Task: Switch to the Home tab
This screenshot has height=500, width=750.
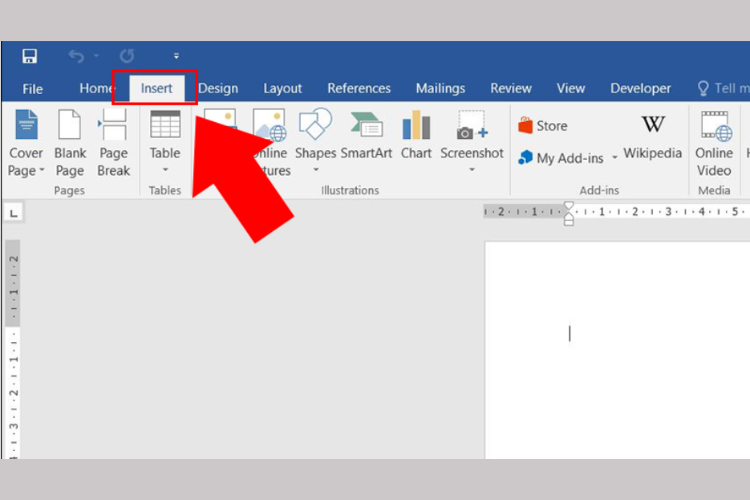Action: point(95,89)
